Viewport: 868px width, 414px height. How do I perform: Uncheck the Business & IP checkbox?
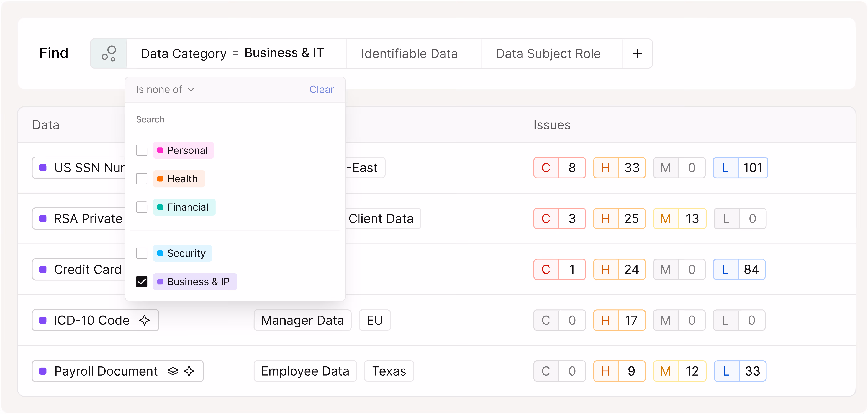point(142,281)
